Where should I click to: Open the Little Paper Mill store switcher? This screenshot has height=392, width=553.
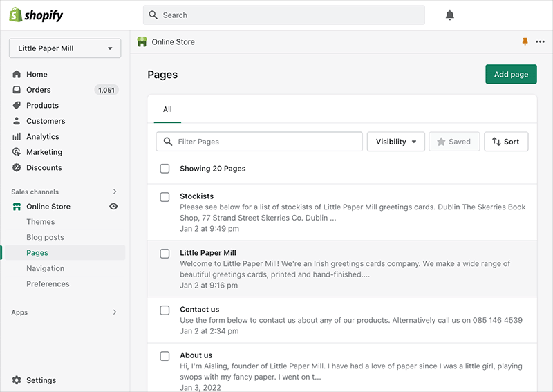click(65, 48)
